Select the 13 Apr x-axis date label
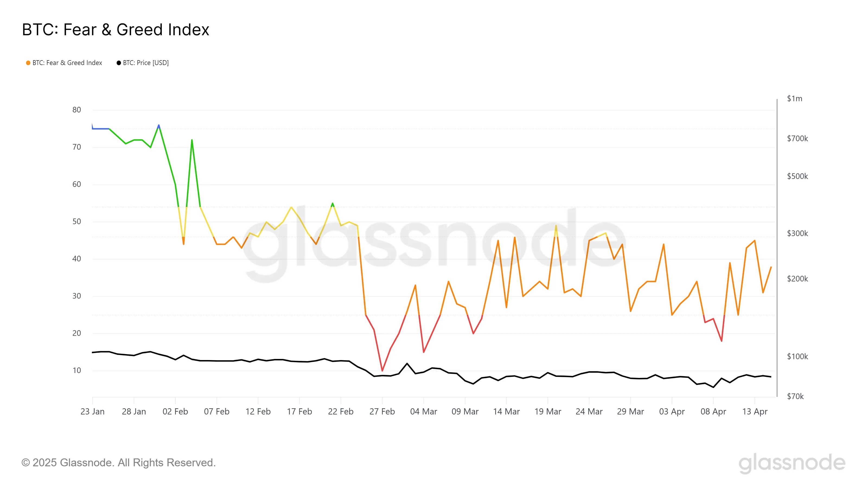The width and height of the screenshot is (868, 488). click(755, 412)
